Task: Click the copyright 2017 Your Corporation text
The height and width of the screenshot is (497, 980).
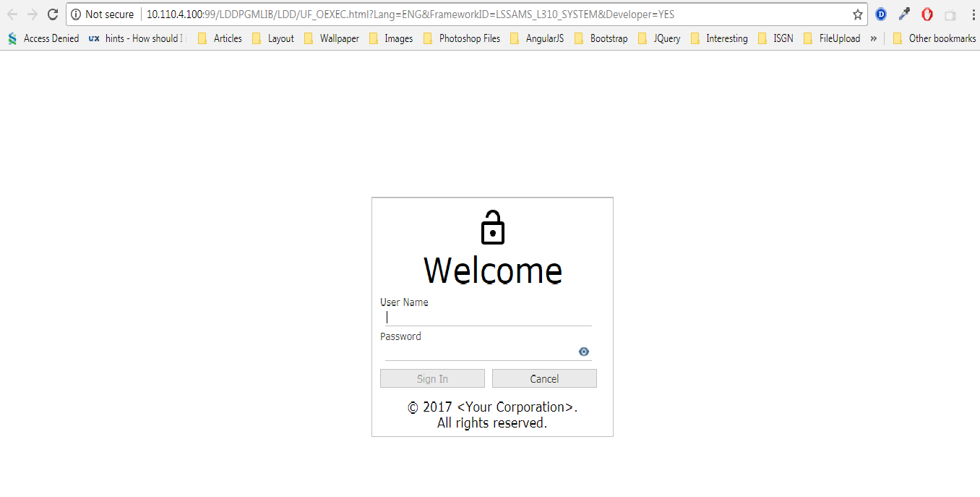Action: point(492,415)
